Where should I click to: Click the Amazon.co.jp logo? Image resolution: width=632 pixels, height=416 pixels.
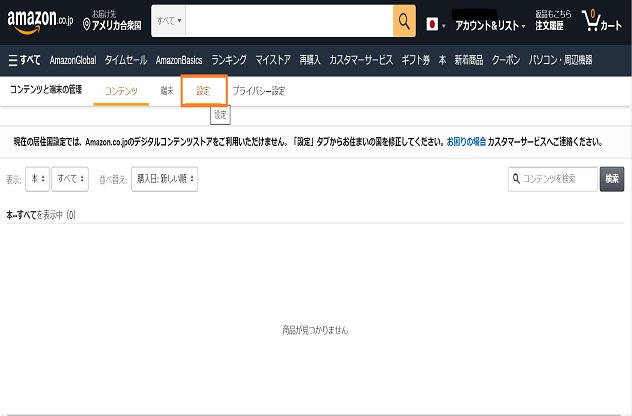[40, 21]
